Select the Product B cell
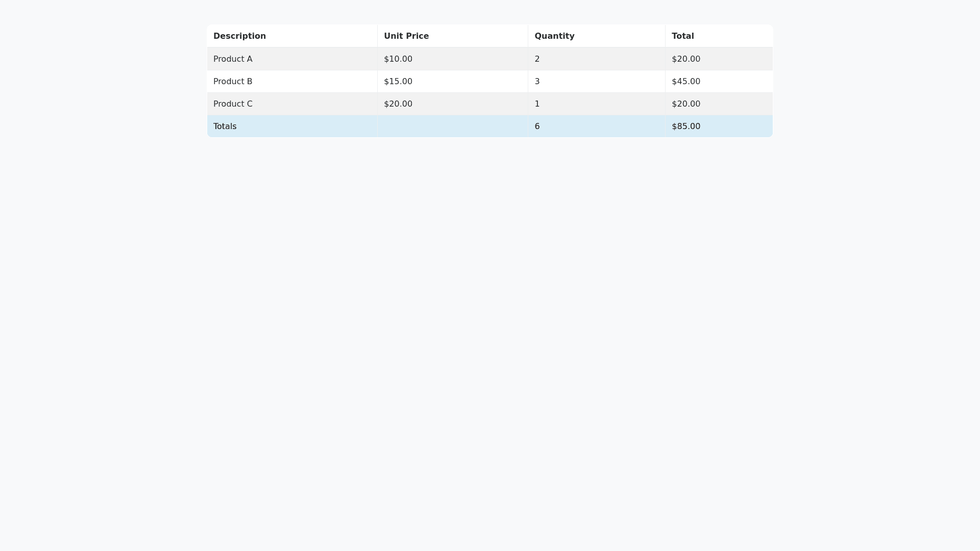The image size is (980, 551). [233, 82]
